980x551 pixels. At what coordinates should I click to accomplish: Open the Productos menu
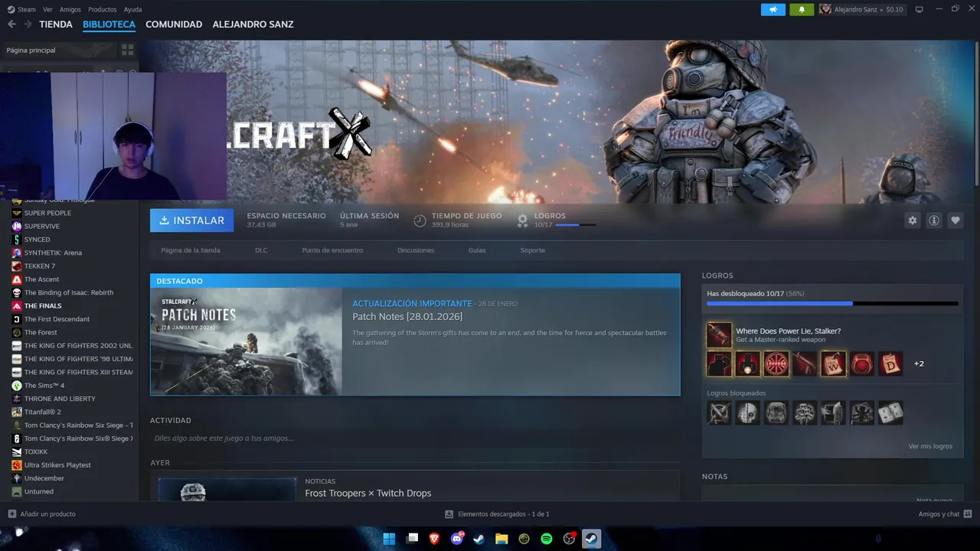(103, 9)
